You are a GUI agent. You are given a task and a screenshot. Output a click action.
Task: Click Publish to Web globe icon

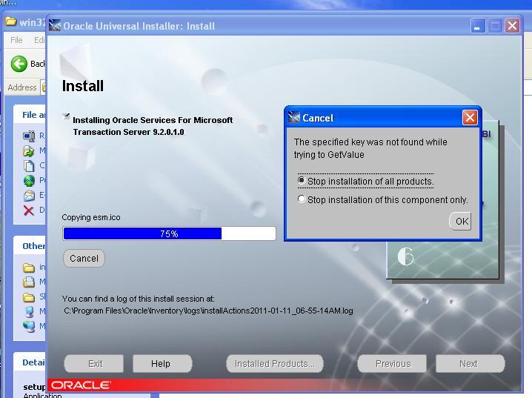(29, 181)
